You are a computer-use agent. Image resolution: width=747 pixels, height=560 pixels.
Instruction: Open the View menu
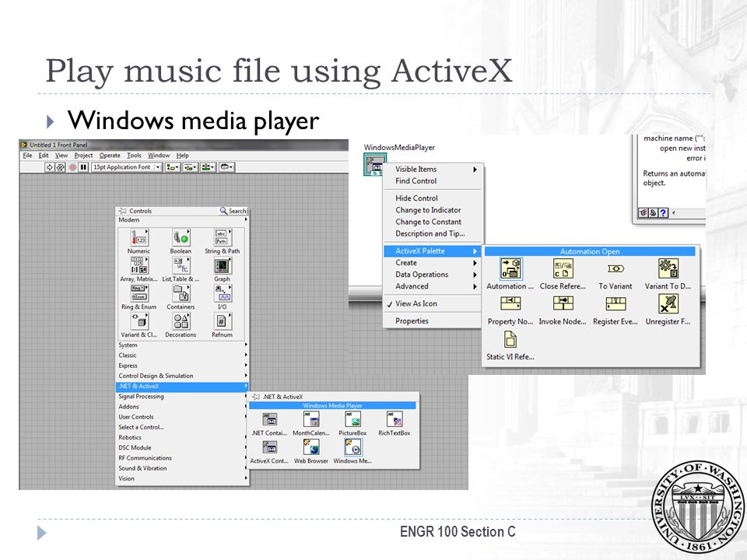[61, 156]
